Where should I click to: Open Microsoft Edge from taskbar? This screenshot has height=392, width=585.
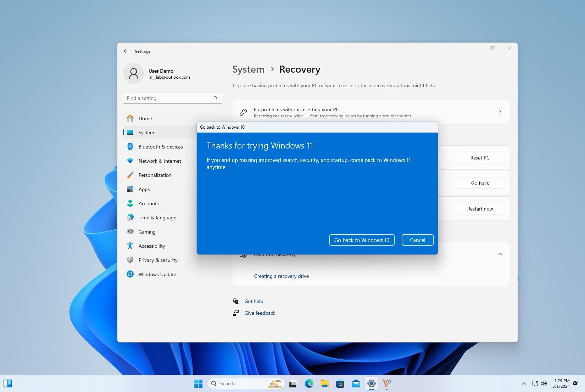309,383
